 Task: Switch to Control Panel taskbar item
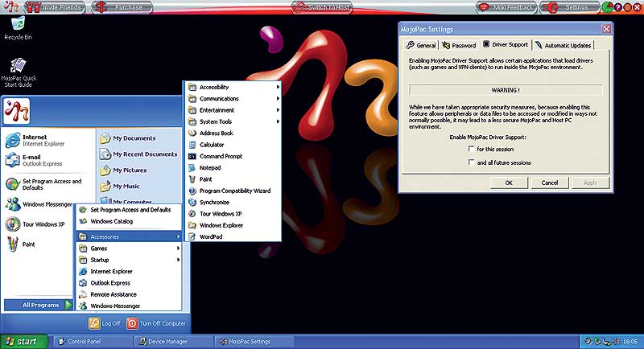pos(93,341)
